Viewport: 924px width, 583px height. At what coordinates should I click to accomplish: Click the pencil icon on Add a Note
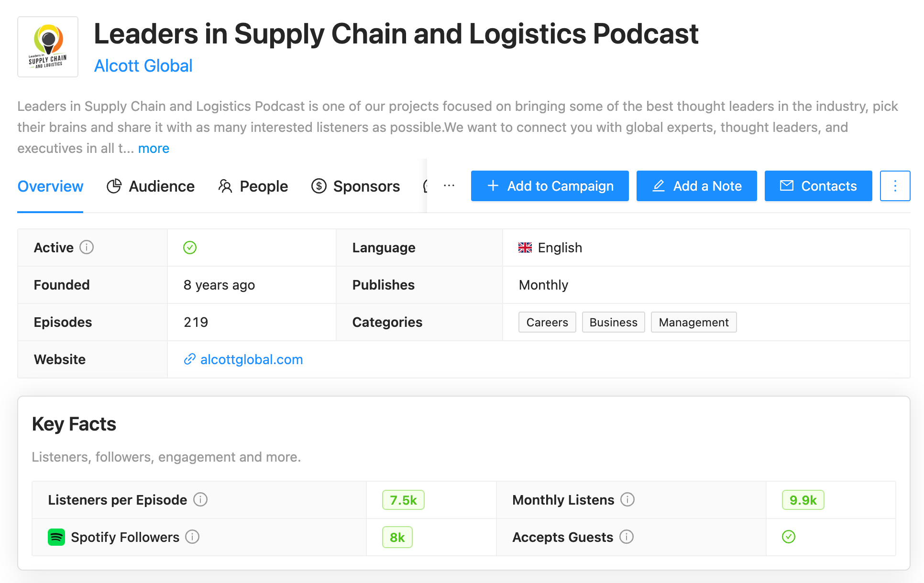click(660, 186)
